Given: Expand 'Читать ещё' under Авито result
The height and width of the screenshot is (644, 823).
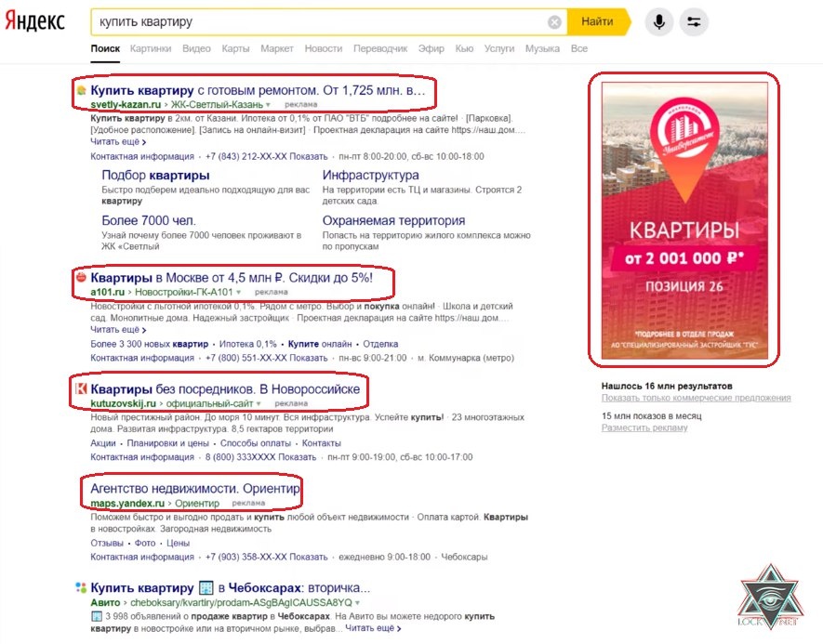Looking at the screenshot, I should (373, 628).
